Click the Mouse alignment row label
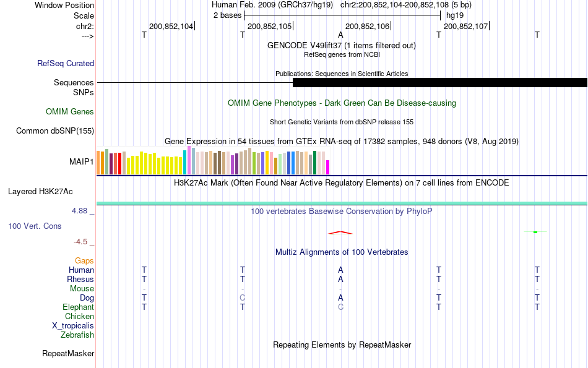 coord(82,289)
